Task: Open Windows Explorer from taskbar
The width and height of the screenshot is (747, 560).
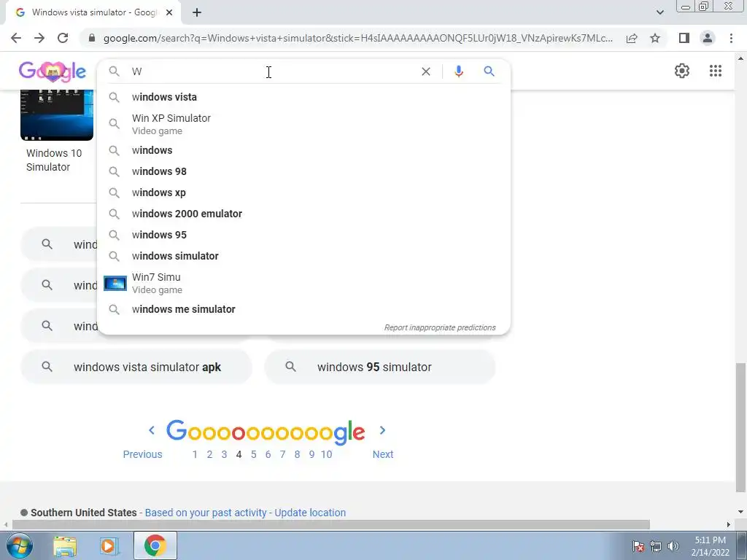Action: pos(65,546)
